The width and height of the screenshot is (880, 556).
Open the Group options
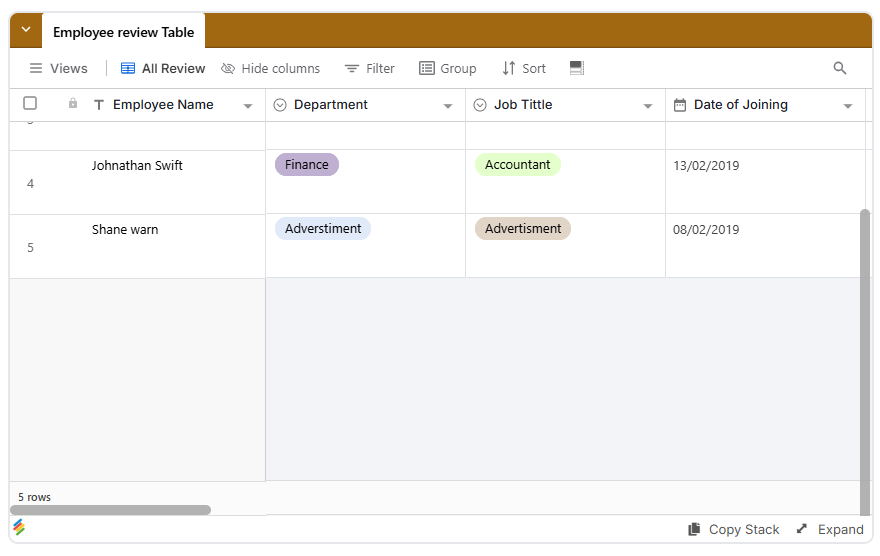448,68
